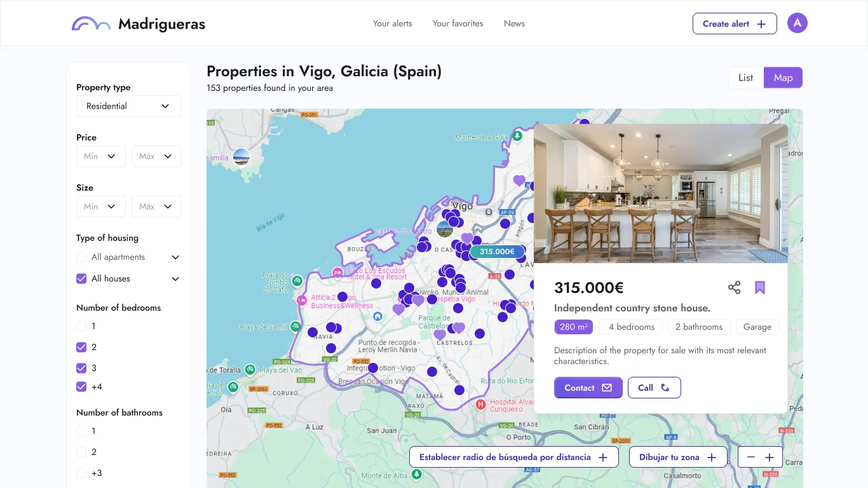Click the Leroy Merlin pickup point pin

(377, 316)
